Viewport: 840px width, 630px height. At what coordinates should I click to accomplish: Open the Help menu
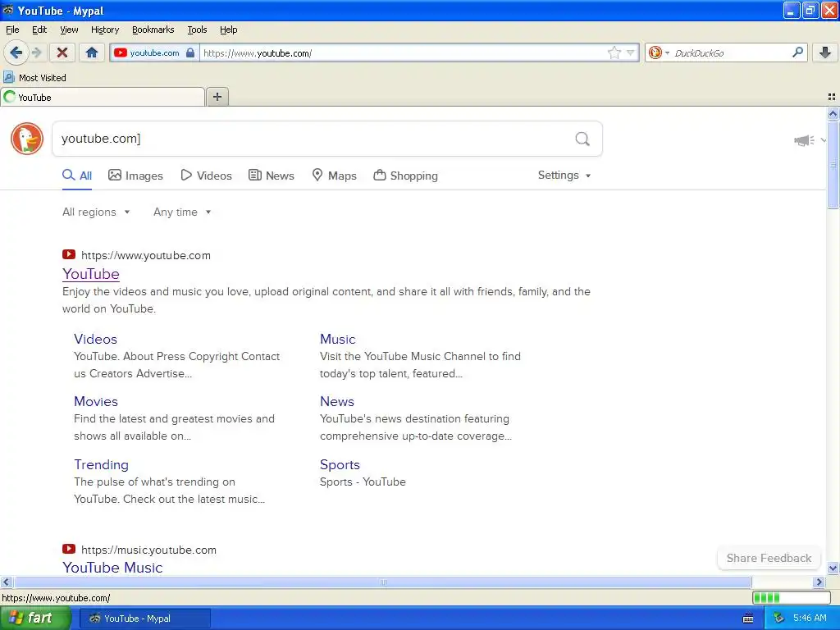tap(228, 30)
